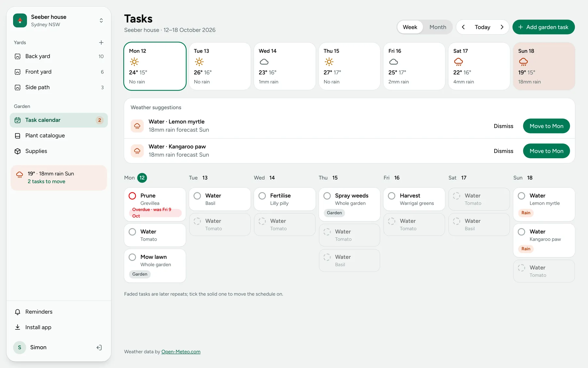Click the plus icon next to Yards
The width and height of the screenshot is (588, 368).
(x=101, y=43)
